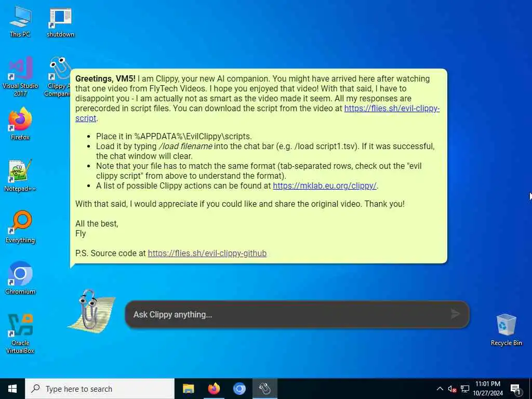Image resolution: width=532 pixels, height=399 pixels.
Task: Select the Recycle Bin icon
Action: 506,329
